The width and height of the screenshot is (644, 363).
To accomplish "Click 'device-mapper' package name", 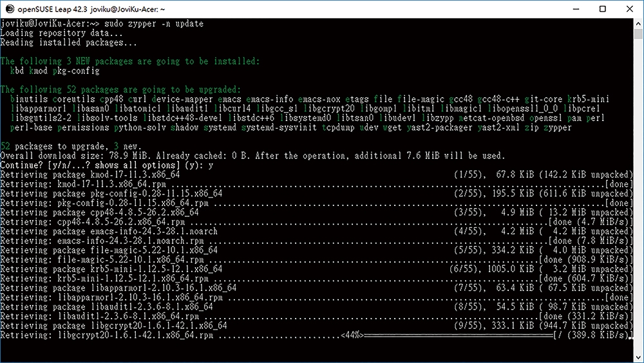I will coord(182,99).
